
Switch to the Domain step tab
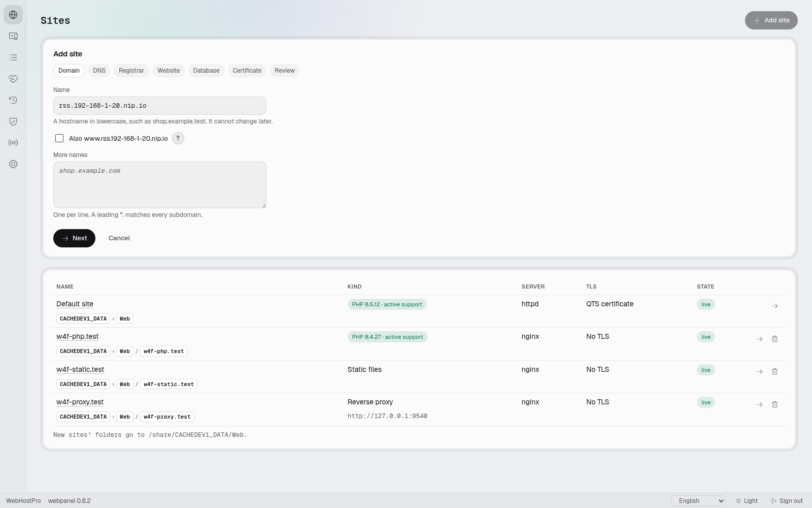(x=69, y=71)
